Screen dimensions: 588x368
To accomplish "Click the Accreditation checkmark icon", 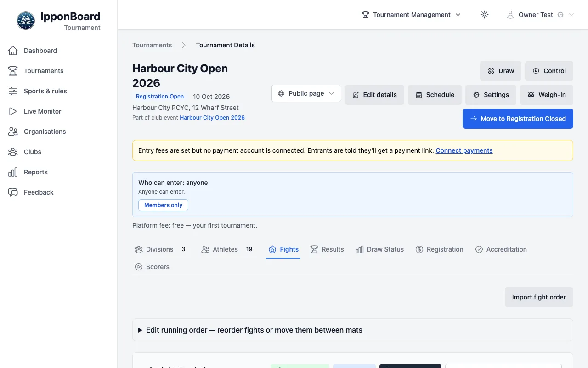I will coord(479,249).
